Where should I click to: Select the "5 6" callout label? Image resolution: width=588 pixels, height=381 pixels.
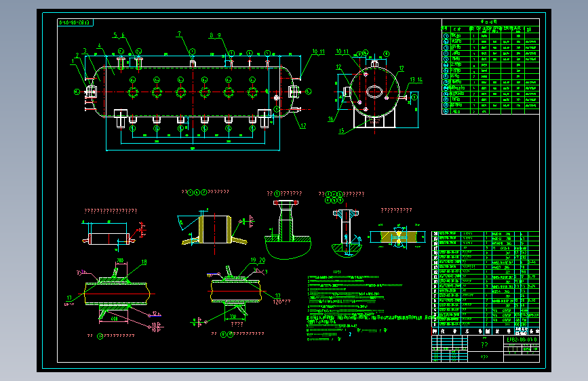(x=119, y=35)
